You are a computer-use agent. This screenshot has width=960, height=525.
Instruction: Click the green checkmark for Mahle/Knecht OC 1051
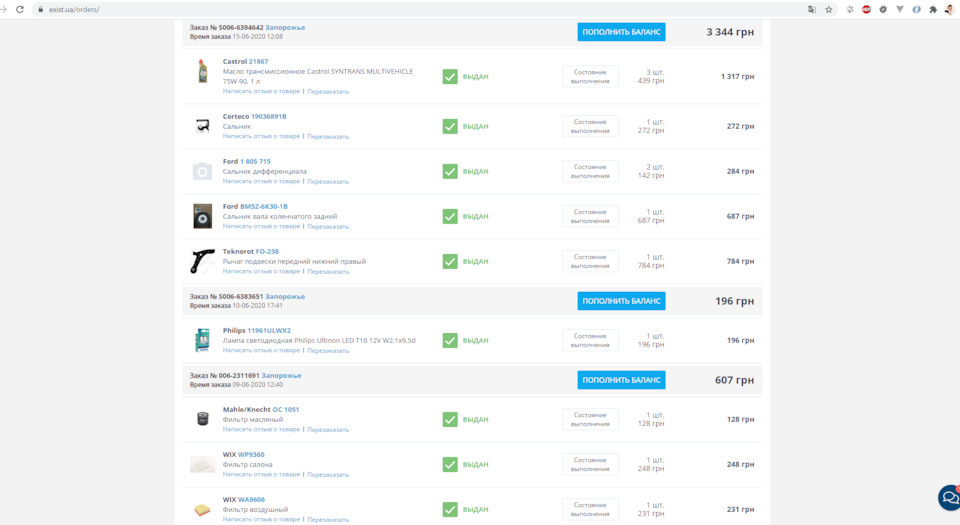(x=450, y=419)
